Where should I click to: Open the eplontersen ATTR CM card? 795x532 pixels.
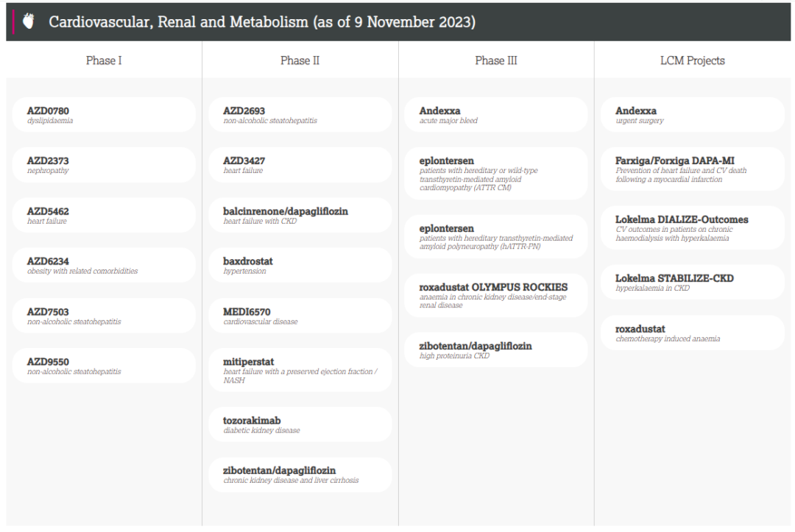496,173
